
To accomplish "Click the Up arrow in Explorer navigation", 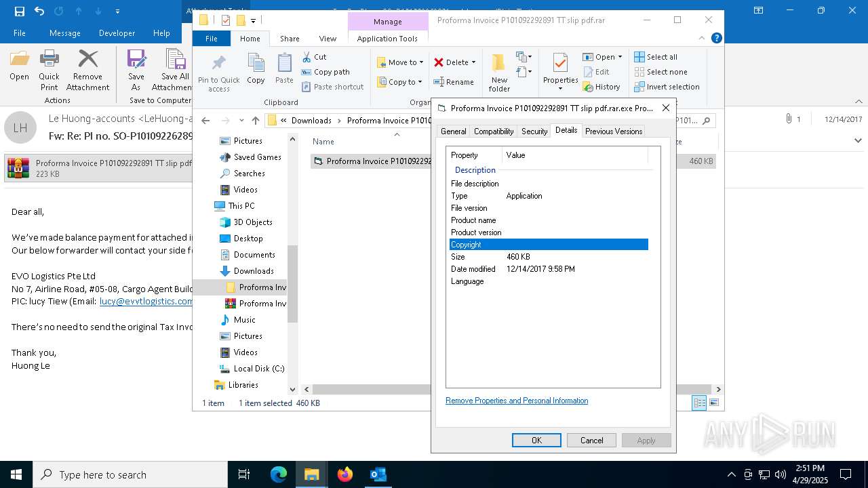I will (255, 121).
